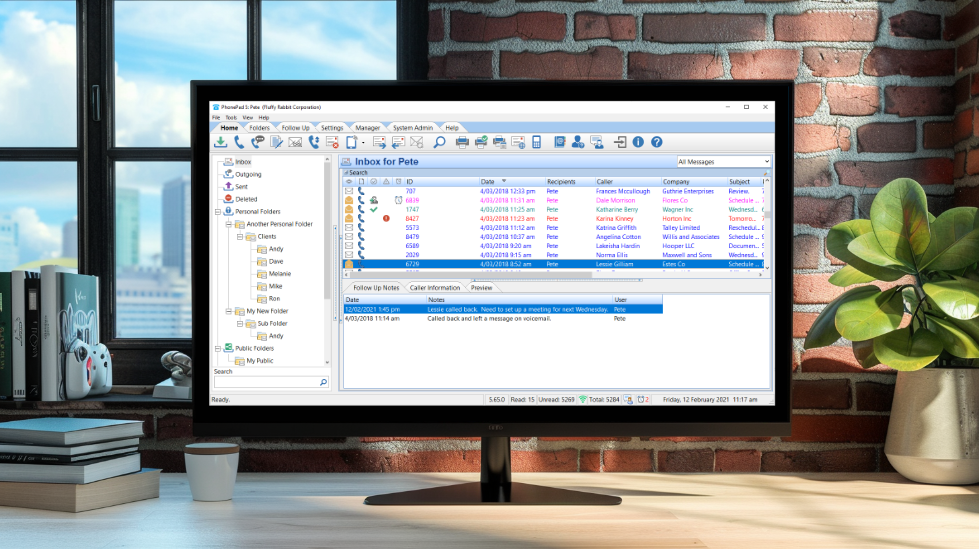Click the address book toolbar icon

click(x=559, y=142)
